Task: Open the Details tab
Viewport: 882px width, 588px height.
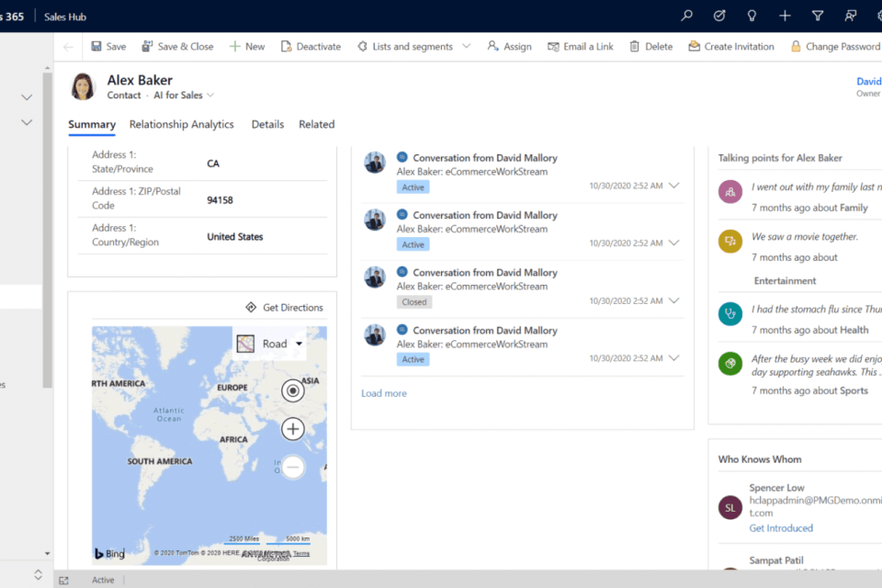Action: point(267,124)
